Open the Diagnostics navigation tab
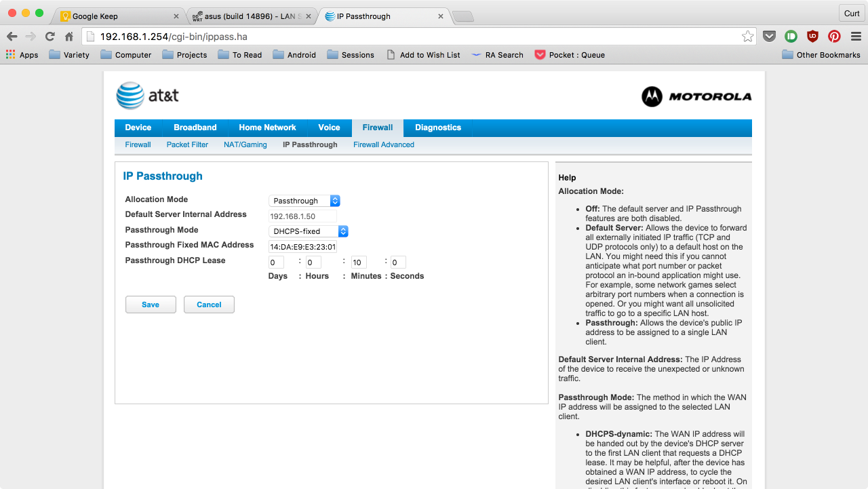This screenshot has width=868, height=489. 438,128
